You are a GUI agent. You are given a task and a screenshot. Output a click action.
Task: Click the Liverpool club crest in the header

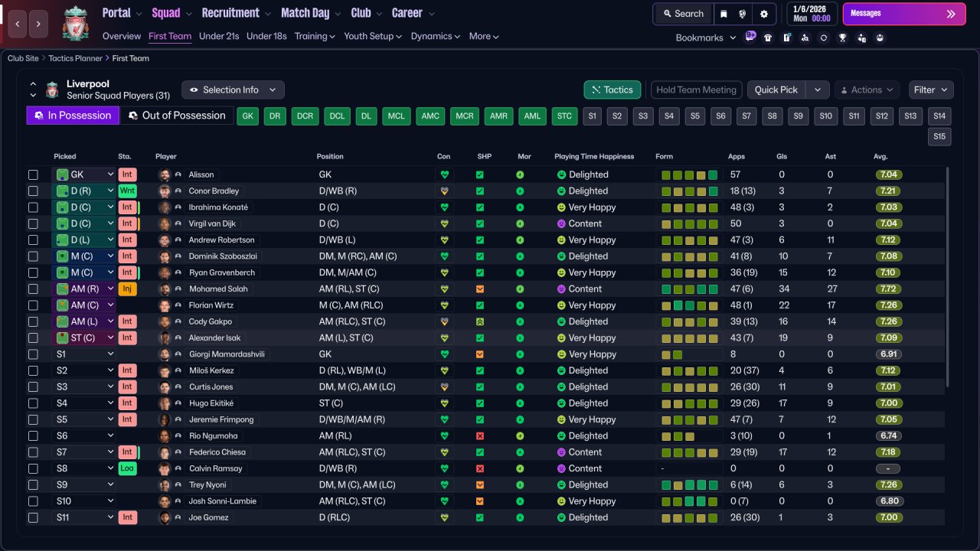click(x=76, y=23)
